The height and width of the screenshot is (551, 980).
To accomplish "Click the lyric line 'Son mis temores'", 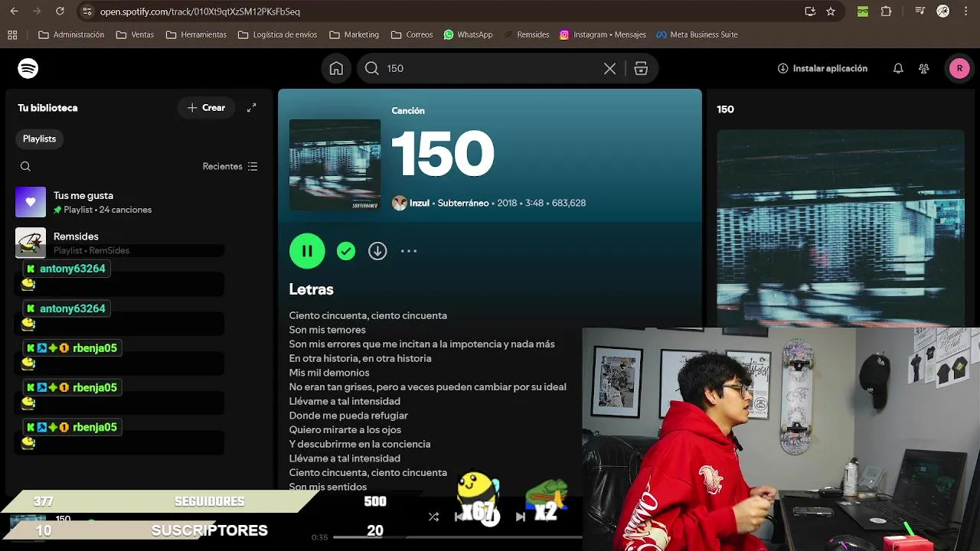I will [327, 330].
